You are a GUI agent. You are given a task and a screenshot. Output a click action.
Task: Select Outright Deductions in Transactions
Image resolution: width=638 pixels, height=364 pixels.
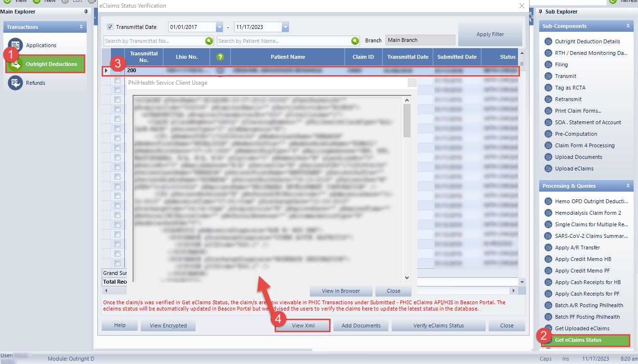pos(51,64)
